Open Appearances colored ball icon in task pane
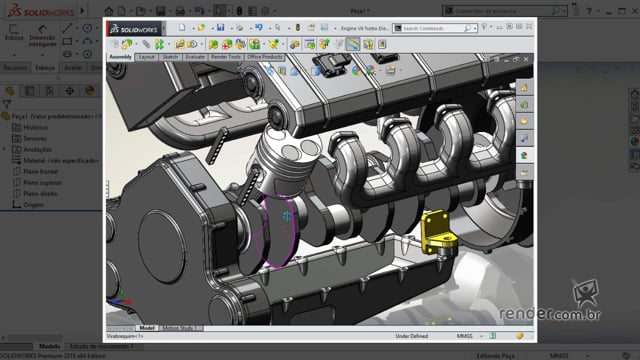 (524, 155)
